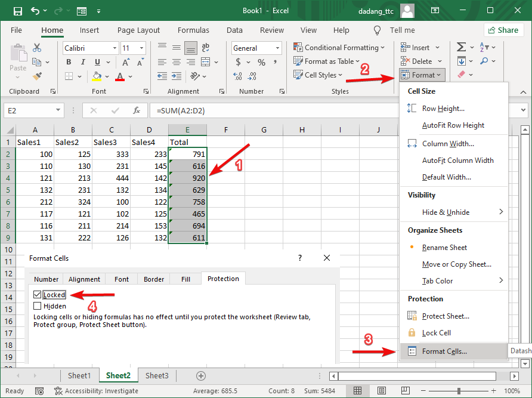
Task: Apply Underline formatting
Action: 98,61
